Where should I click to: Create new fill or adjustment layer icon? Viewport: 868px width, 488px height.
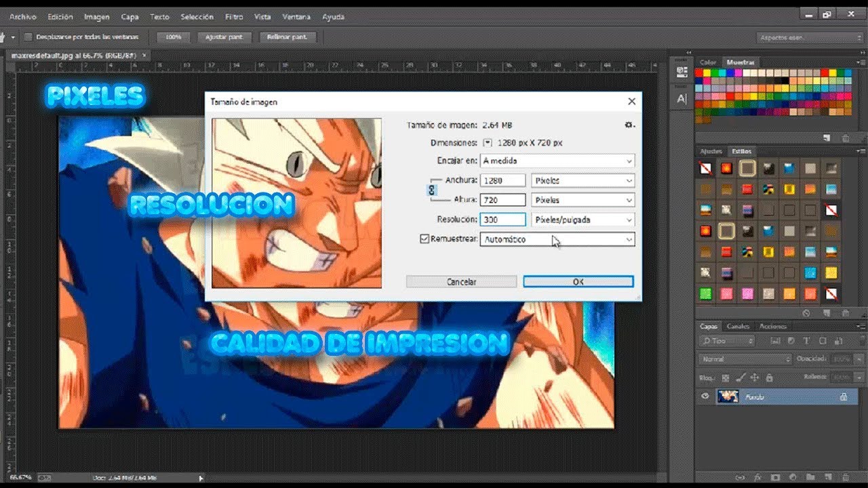(793, 477)
